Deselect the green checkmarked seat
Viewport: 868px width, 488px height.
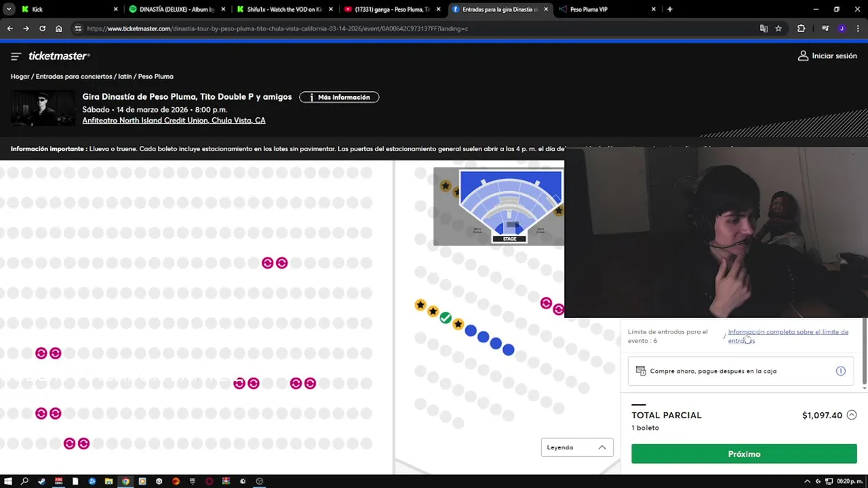tap(446, 318)
